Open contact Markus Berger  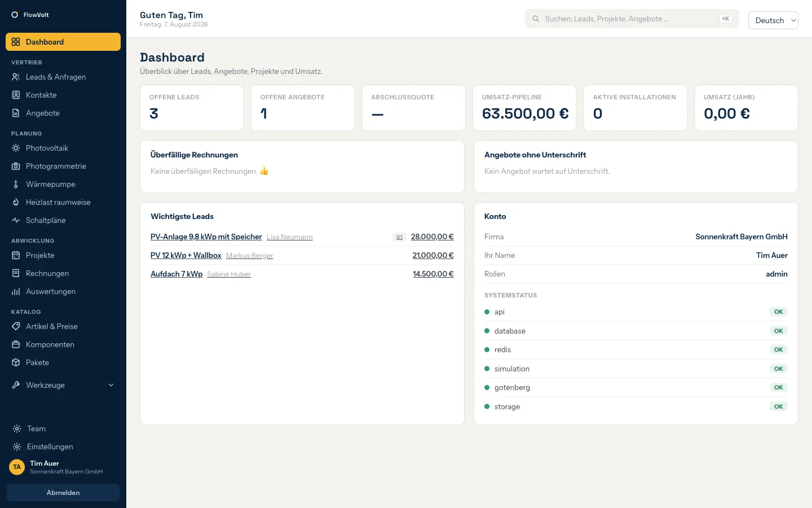pyautogui.click(x=250, y=256)
